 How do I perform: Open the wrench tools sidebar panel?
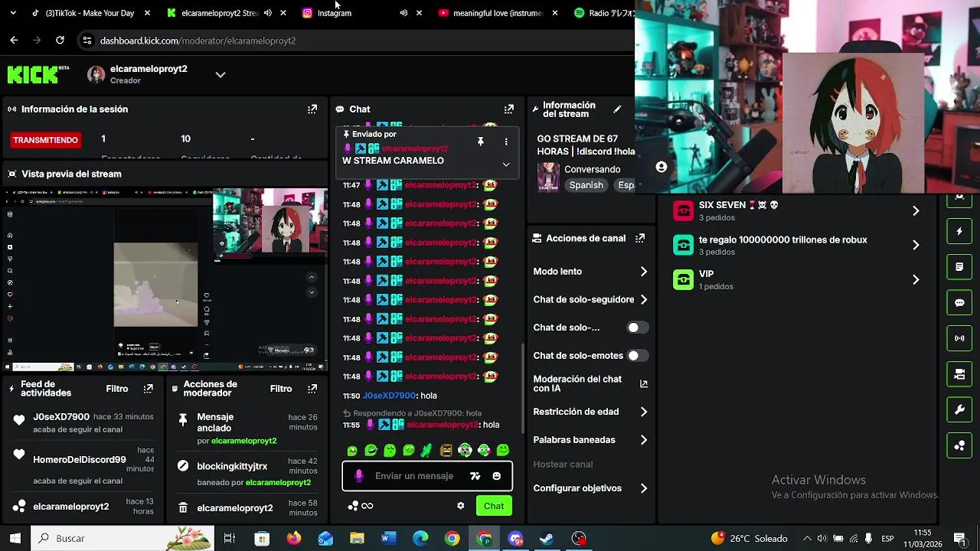pos(959,410)
